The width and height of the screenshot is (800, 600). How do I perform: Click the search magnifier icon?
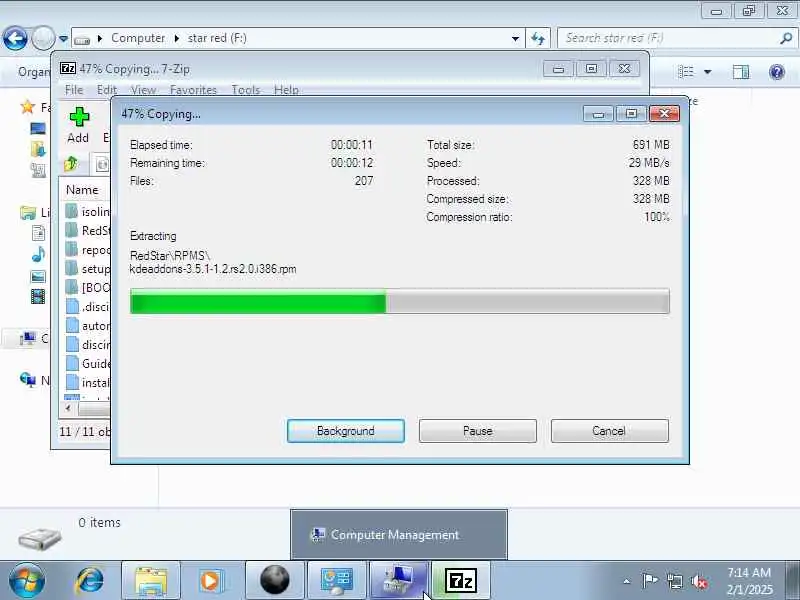point(786,38)
